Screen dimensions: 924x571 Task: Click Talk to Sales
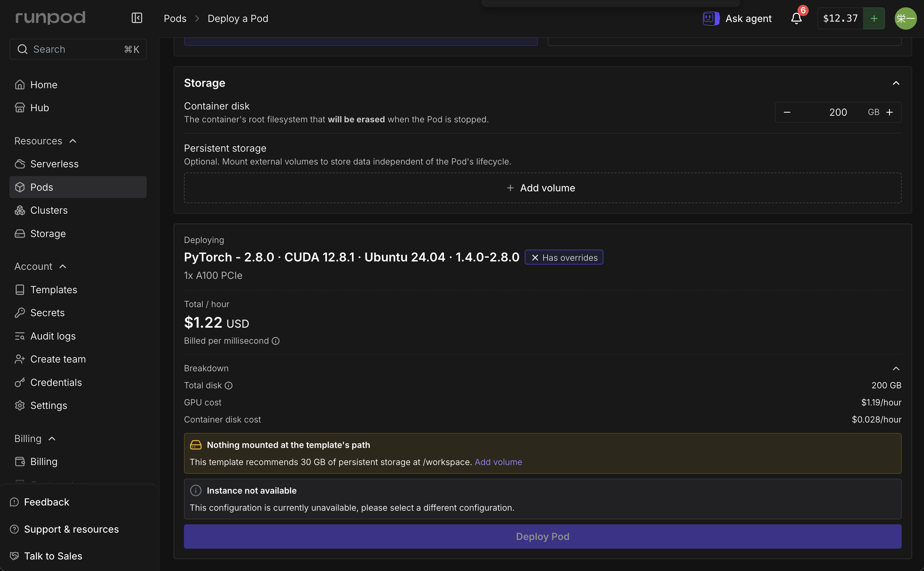pos(46,556)
